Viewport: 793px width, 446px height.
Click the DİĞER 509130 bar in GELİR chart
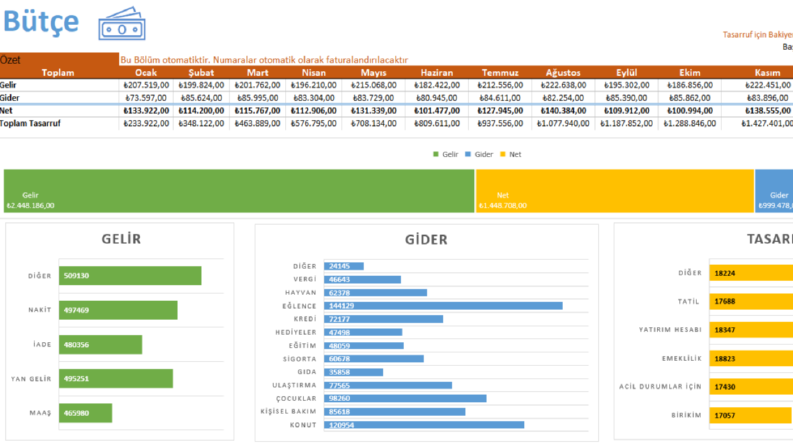(x=130, y=276)
